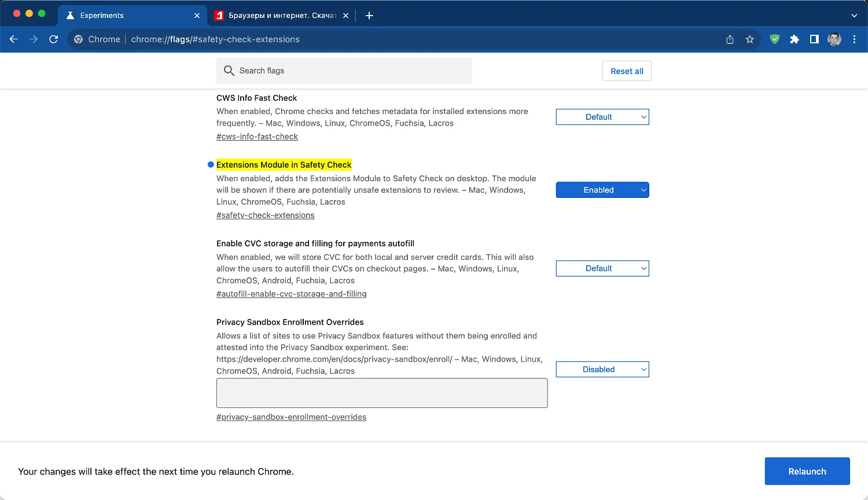Reload the chrome flags page
Viewport: 868px width, 500px height.
pos(54,39)
